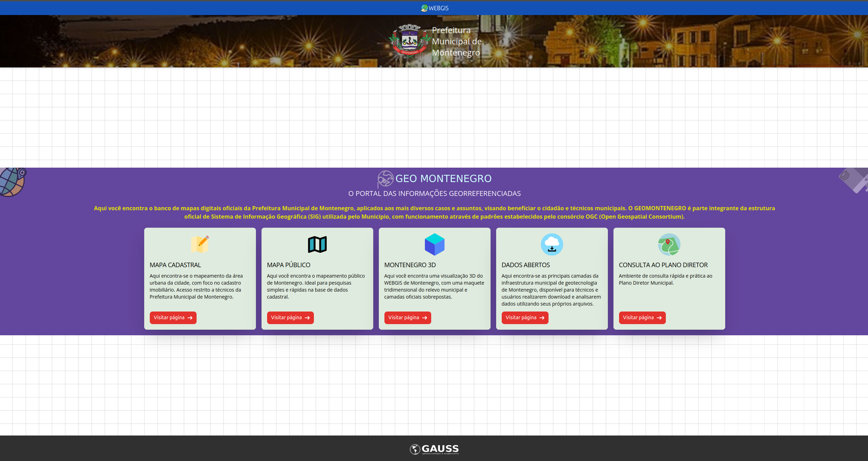Click the Montenegro 3D cube icon
The image size is (868, 461).
point(434,244)
